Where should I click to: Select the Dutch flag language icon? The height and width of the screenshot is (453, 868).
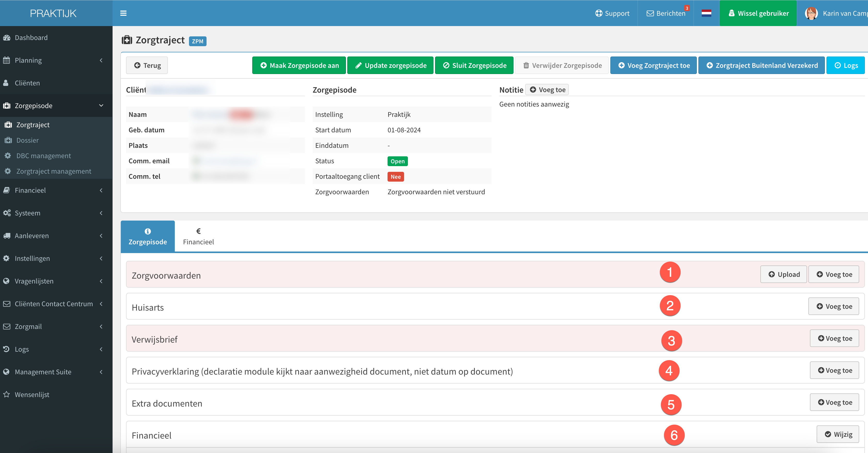tap(706, 13)
